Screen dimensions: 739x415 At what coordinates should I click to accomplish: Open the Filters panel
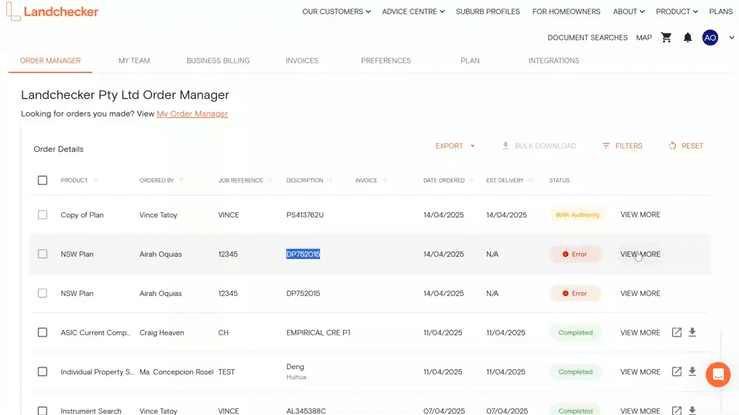622,146
